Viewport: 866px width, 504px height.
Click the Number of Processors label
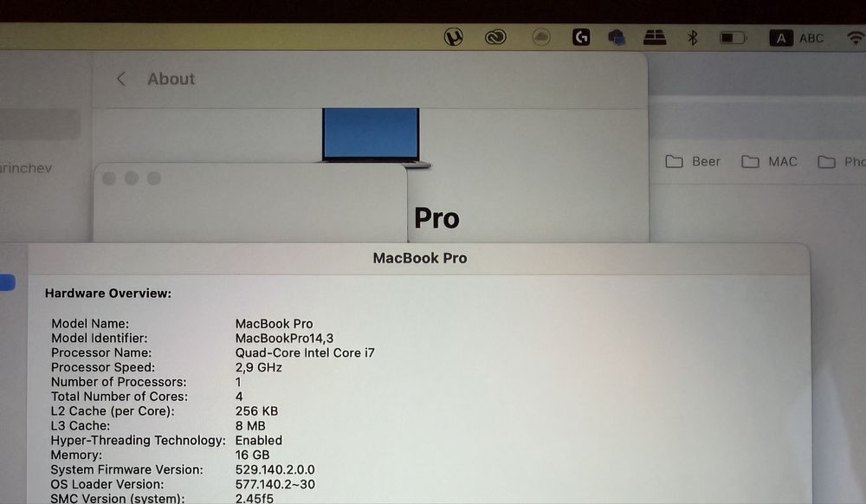click(119, 382)
